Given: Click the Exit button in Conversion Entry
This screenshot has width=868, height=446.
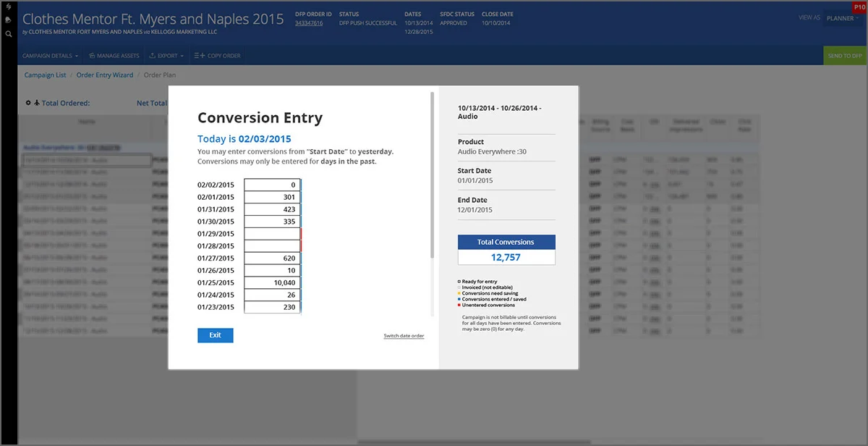Looking at the screenshot, I should click(x=216, y=335).
